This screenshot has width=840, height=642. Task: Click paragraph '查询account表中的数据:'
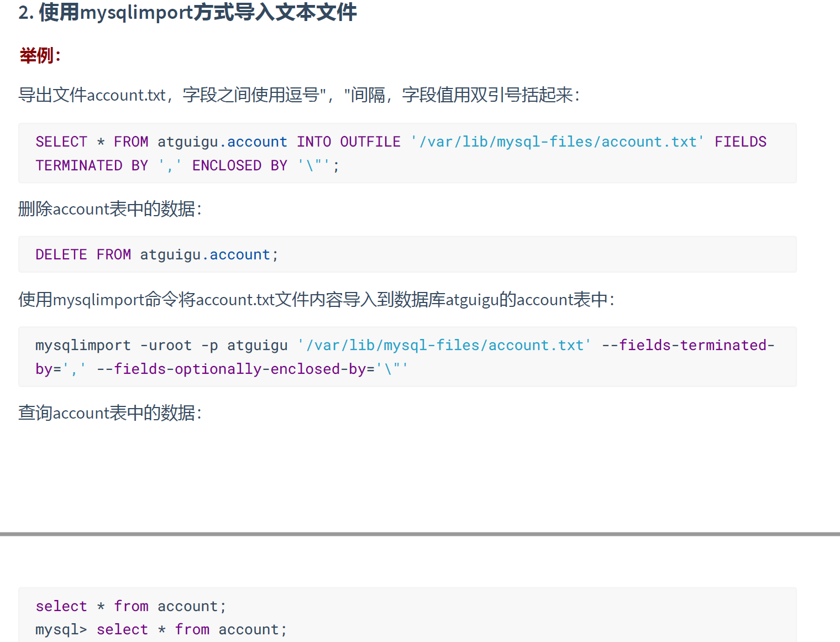110,413
